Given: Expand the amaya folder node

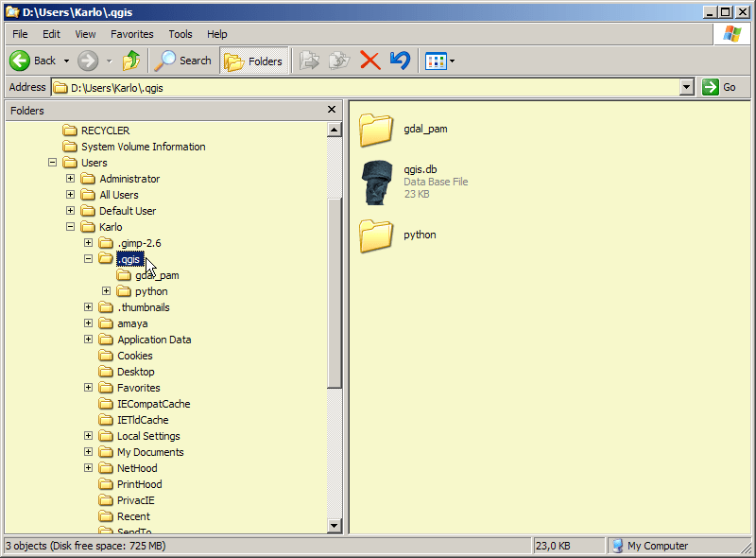Looking at the screenshot, I should click(x=88, y=323).
